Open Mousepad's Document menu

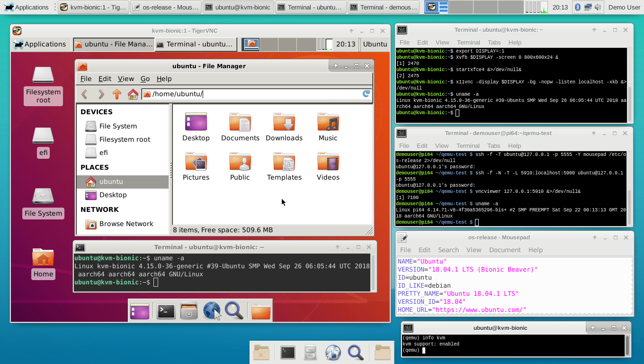click(x=505, y=250)
